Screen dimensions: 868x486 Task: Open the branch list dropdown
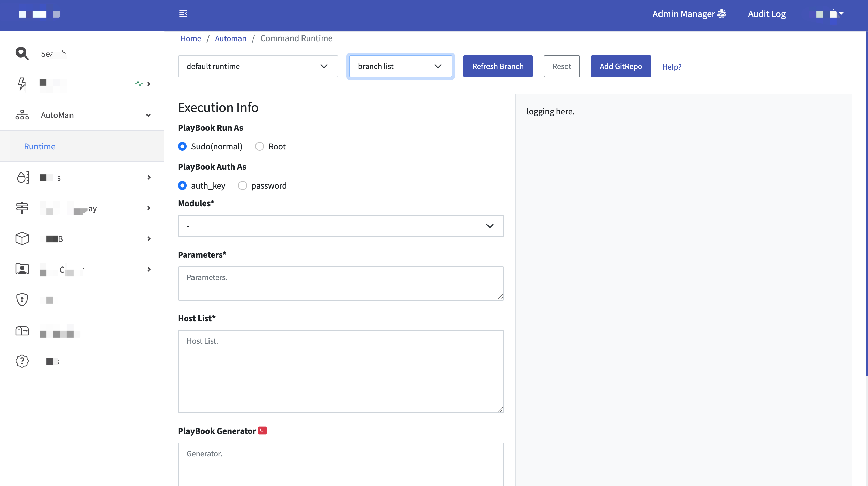[x=401, y=66]
